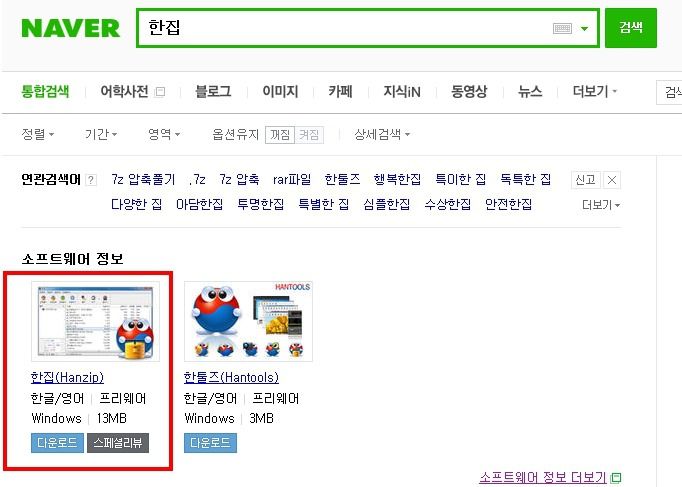The width and height of the screenshot is (682, 487).
Task: Expand the 상세검색 advanced search menu
Action: tap(382, 134)
